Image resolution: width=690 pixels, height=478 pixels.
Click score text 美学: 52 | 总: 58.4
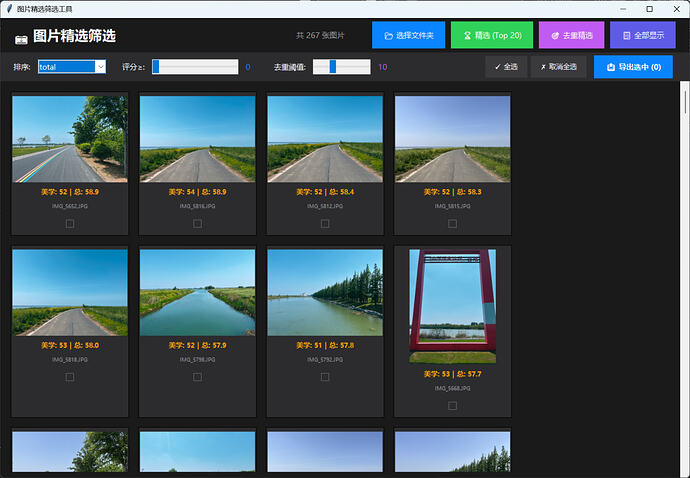325,192
